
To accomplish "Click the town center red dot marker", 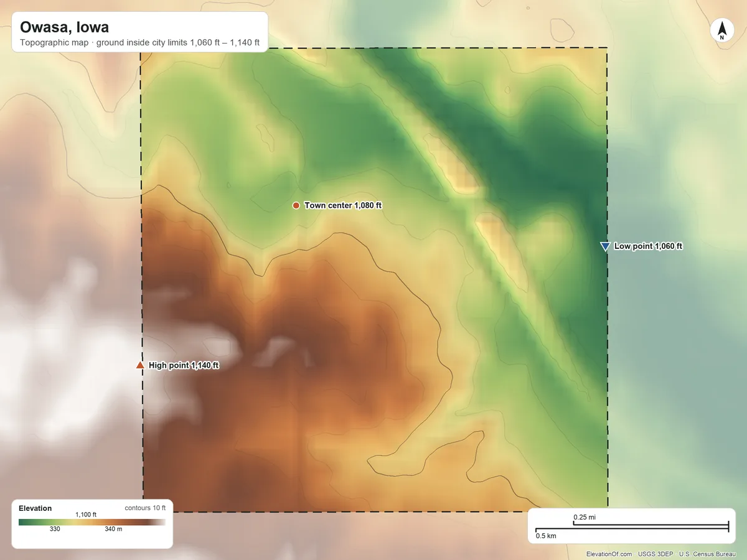I will [x=296, y=205].
